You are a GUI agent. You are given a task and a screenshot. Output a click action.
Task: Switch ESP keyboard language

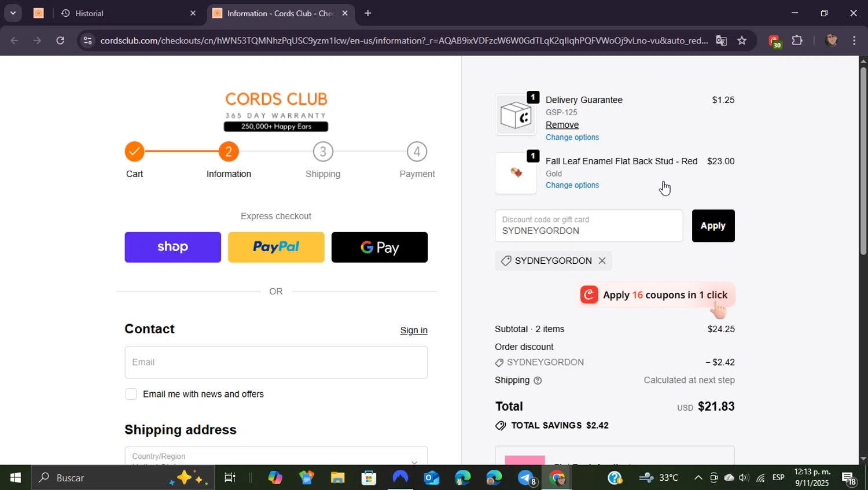click(778, 478)
